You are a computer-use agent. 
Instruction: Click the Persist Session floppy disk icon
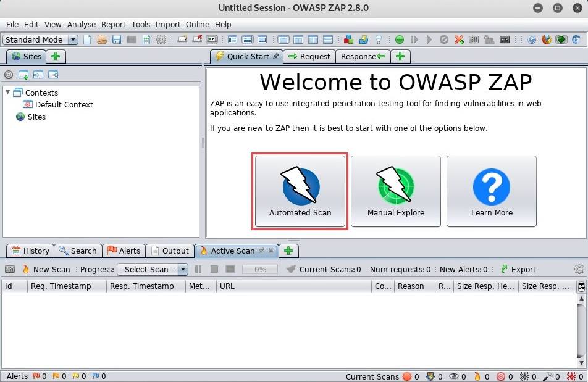point(117,39)
